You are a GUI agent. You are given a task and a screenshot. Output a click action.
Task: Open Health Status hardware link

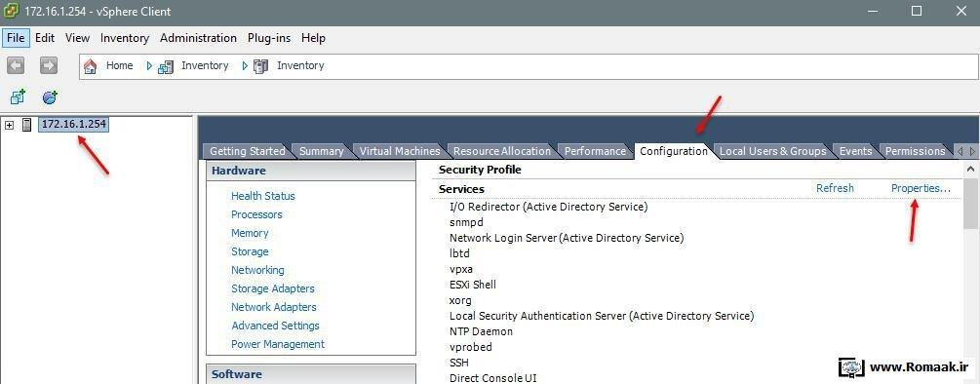(263, 196)
